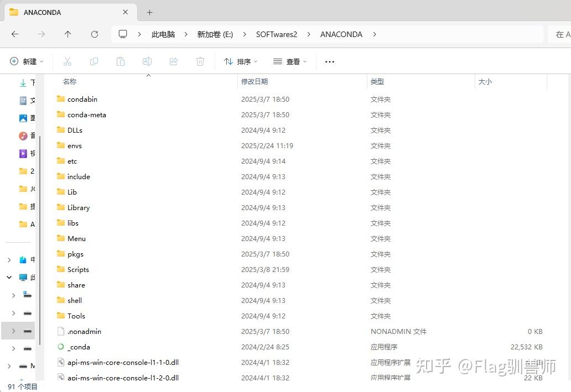Expand chevron after ANACONDA in address bar
The height and width of the screenshot is (392, 571).
click(375, 34)
